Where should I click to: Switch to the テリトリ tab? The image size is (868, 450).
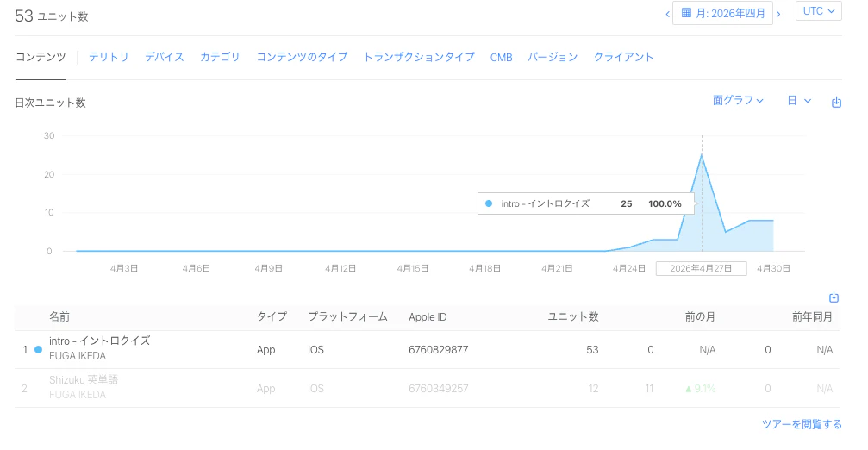109,57
